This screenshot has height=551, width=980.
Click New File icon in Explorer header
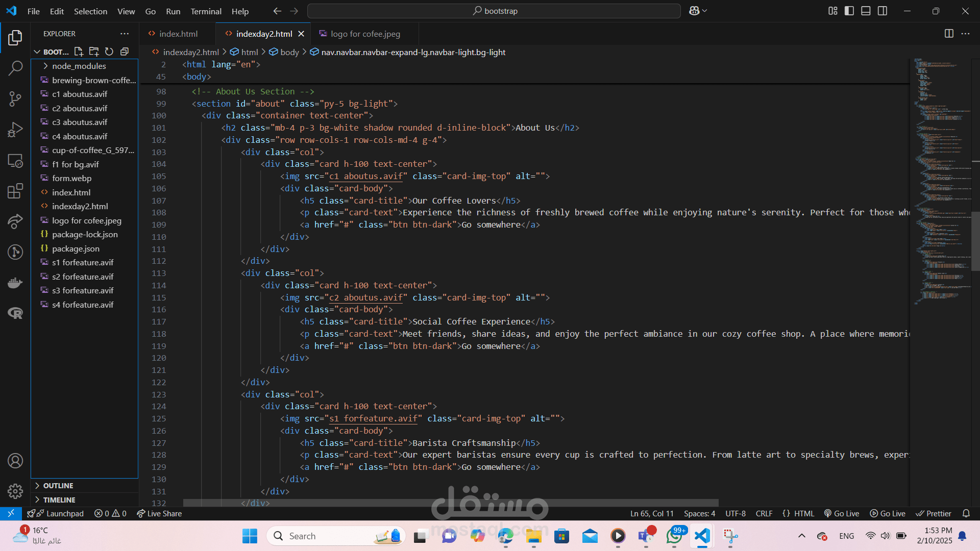(79, 52)
